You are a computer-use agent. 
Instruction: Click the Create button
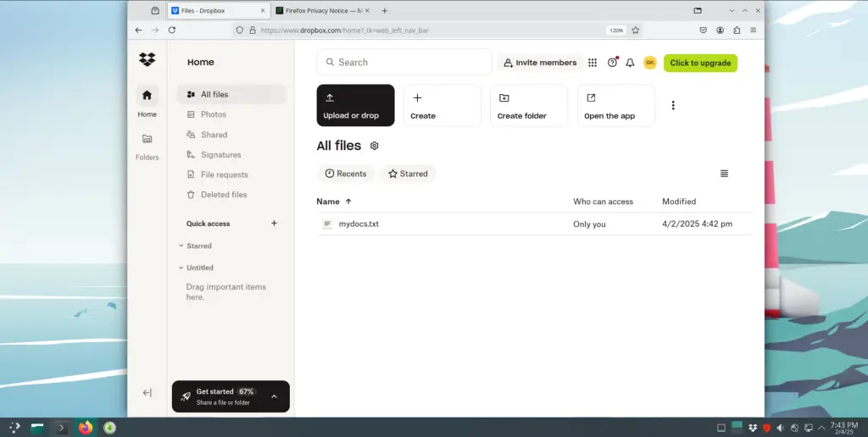442,105
